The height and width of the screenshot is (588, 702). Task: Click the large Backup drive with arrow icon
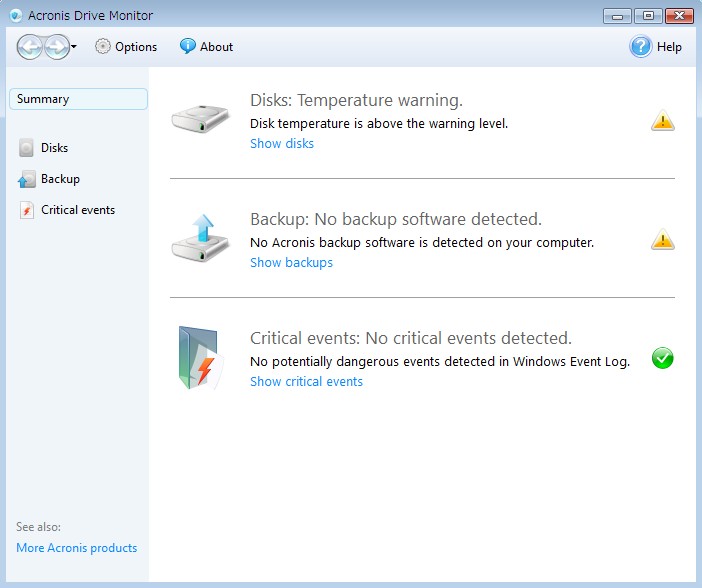pyautogui.click(x=200, y=238)
